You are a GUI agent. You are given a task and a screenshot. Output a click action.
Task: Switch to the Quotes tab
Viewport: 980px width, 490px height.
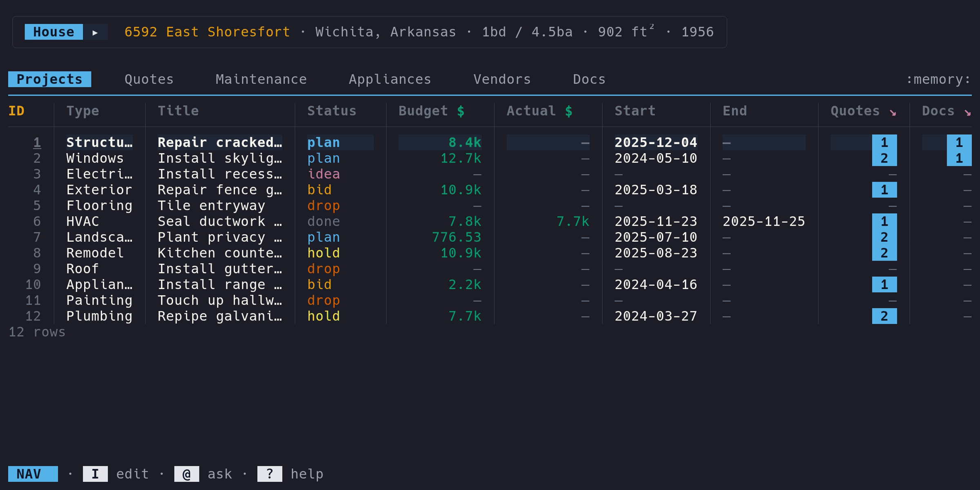pyautogui.click(x=149, y=79)
